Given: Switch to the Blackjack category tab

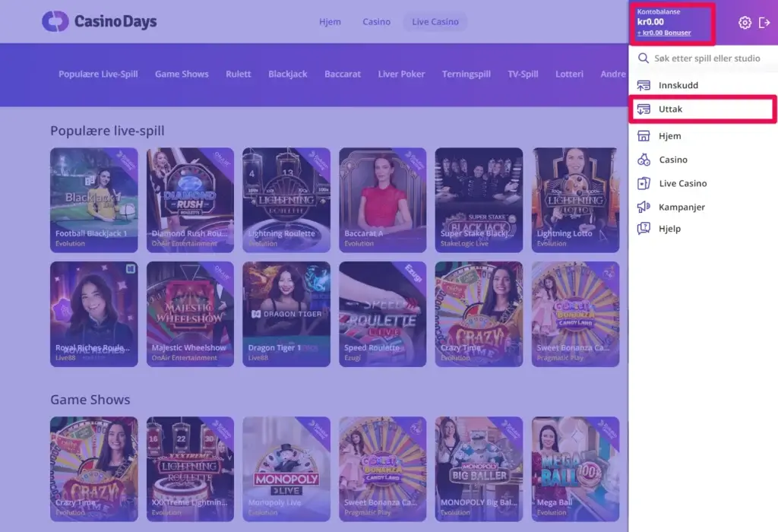Looking at the screenshot, I should [288, 74].
